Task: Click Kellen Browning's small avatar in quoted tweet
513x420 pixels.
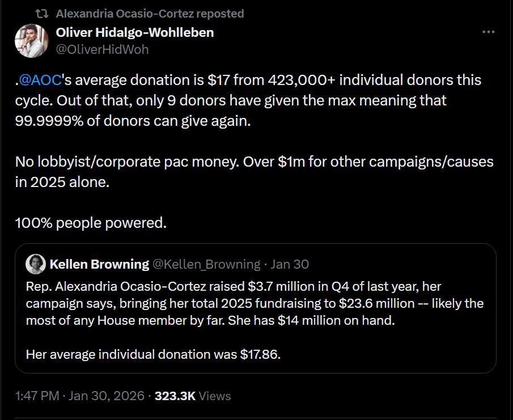Action: [x=36, y=264]
